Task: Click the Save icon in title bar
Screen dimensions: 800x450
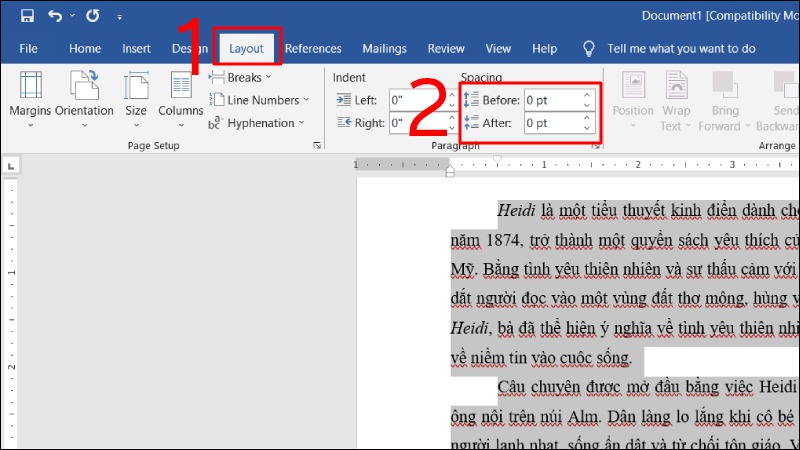Action: tap(27, 17)
